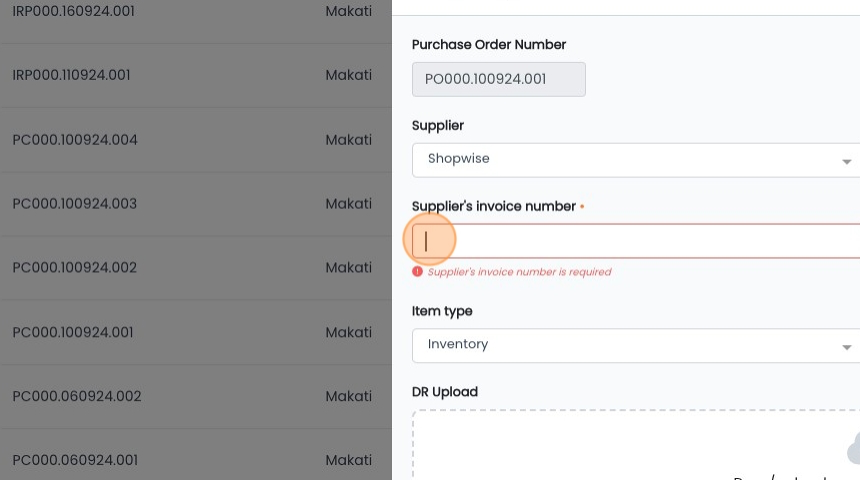Click the cloud upload icon in DR Upload
Viewport: 860px width, 480px height.
coord(853,449)
